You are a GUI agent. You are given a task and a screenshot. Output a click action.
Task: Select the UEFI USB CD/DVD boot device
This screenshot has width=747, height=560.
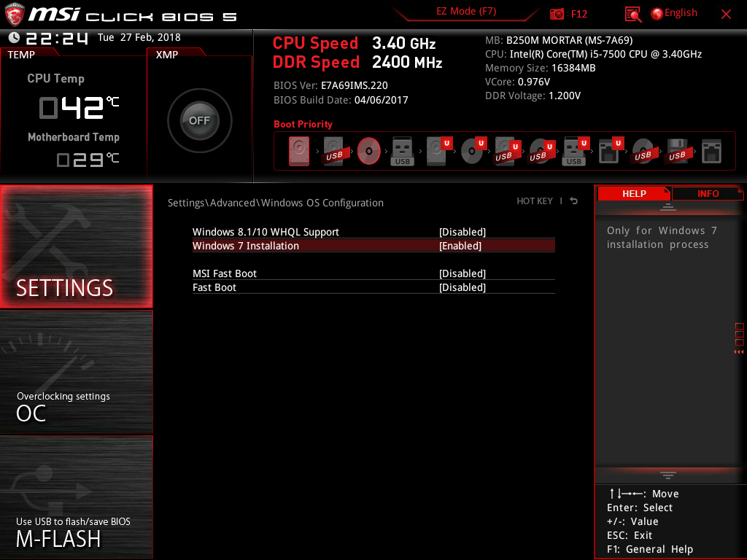(542, 152)
